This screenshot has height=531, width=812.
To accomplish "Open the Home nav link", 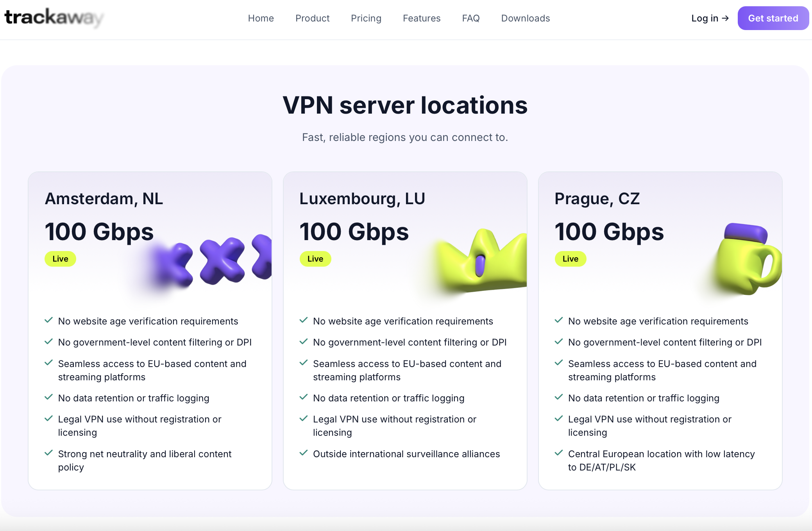I will 261,18.
